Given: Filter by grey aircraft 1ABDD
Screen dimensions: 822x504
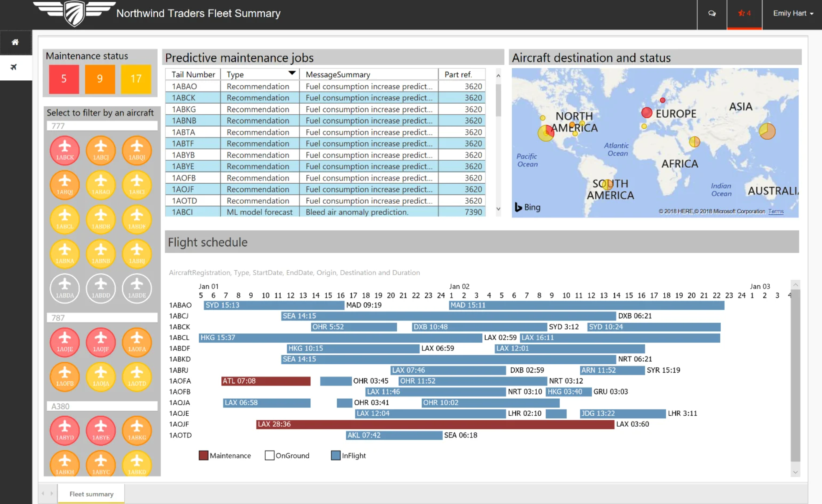Looking at the screenshot, I should (x=101, y=288).
